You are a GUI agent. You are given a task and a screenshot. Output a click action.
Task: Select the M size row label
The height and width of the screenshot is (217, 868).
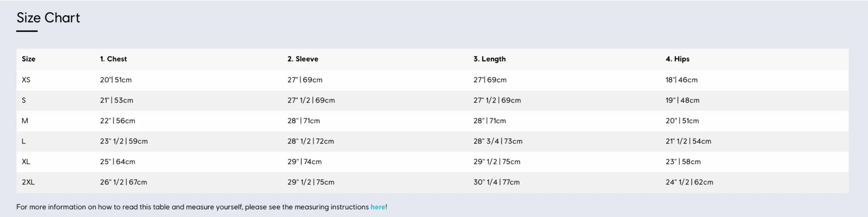click(x=25, y=121)
